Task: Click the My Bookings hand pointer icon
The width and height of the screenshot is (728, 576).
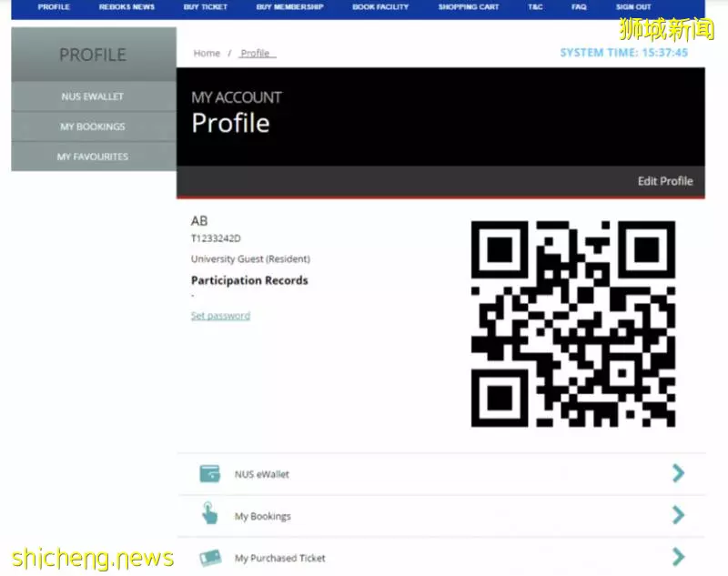Action: (x=209, y=513)
